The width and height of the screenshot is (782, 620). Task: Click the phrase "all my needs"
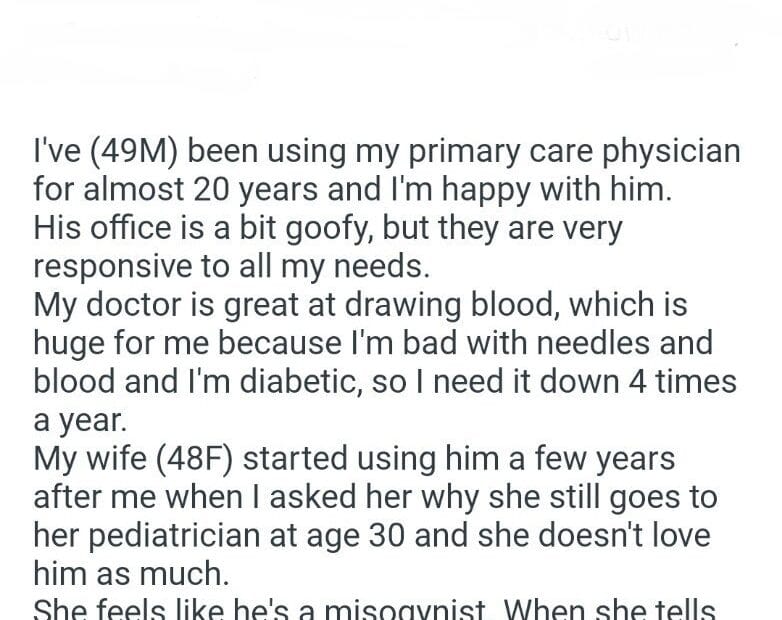(x=333, y=266)
